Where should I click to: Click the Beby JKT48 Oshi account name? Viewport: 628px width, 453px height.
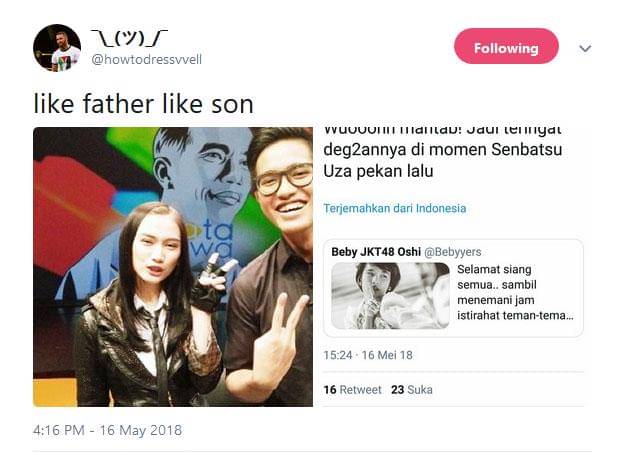[x=378, y=251]
